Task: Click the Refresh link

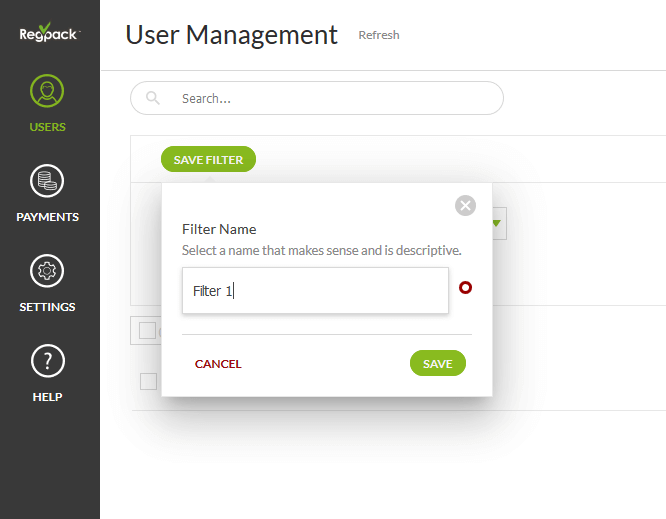Action: (x=379, y=35)
